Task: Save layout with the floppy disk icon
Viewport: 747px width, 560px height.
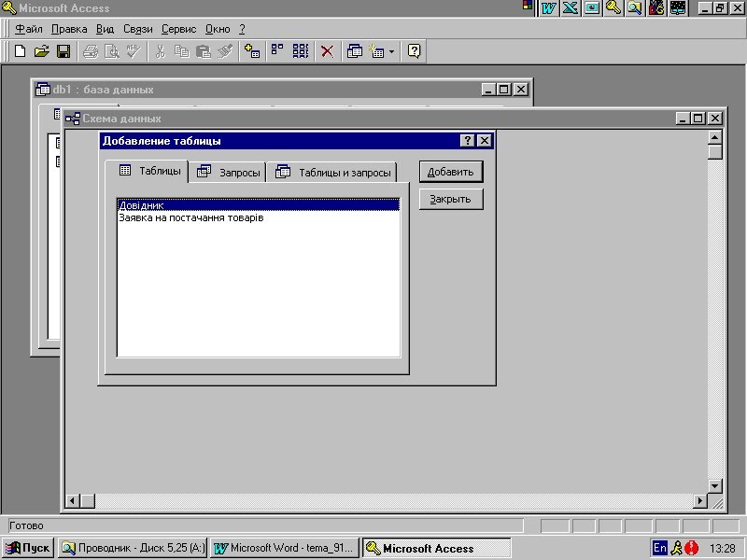Action: tap(63, 51)
